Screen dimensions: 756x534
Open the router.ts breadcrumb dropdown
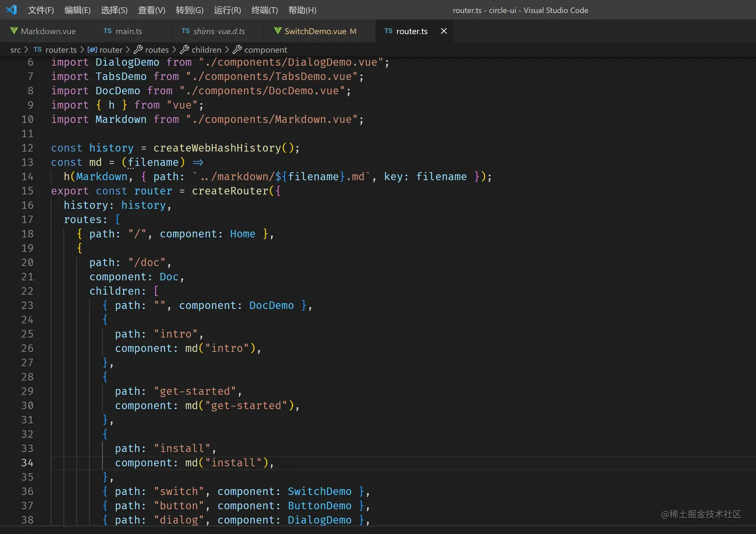click(x=61, y=49)
